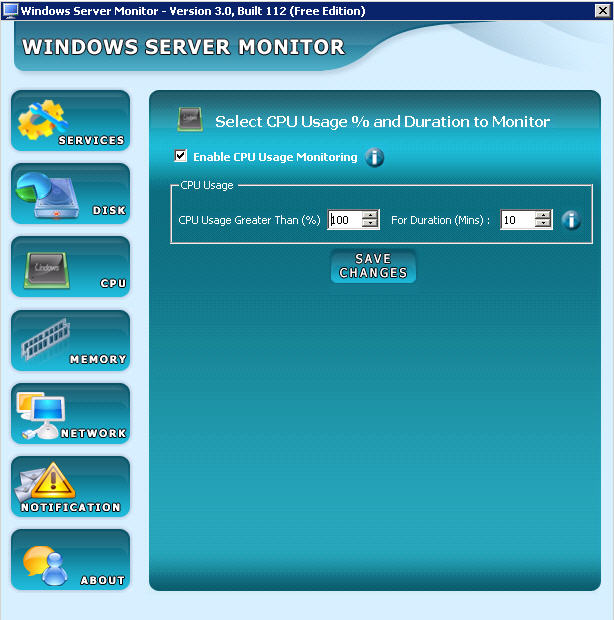Toggle Enable CPU Usage Monitoring checkbox

(x=181, y=156)
